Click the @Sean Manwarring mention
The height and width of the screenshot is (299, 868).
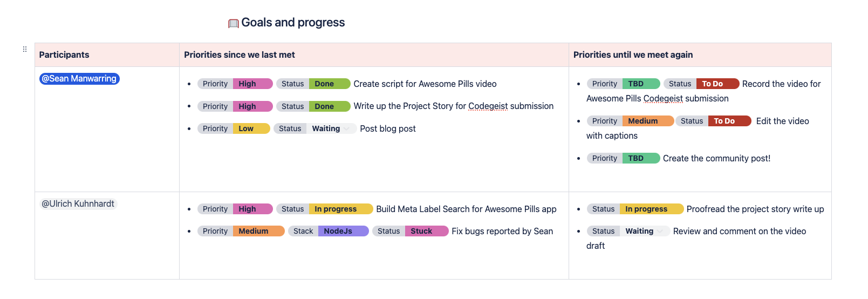click(x=79, y=79)
